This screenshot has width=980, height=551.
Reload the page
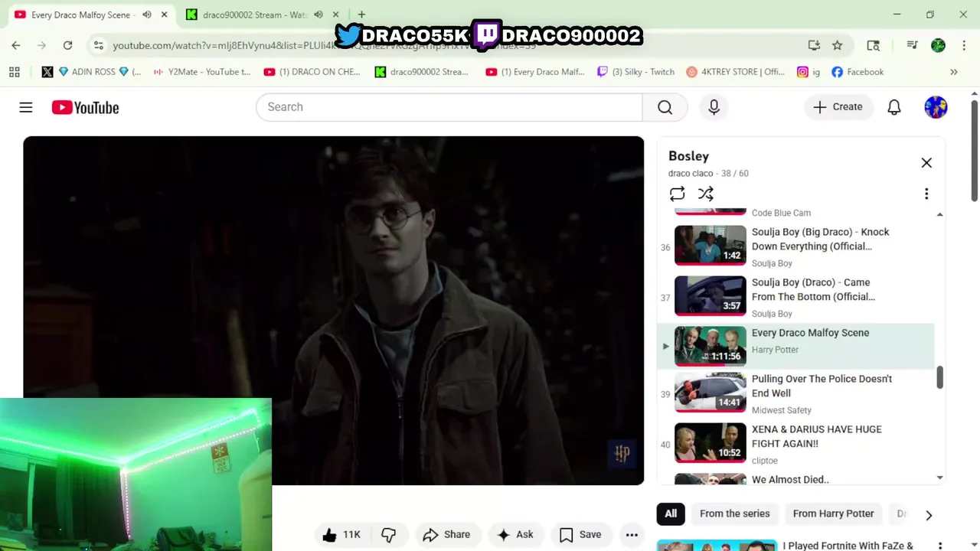[x=67, y=45]
